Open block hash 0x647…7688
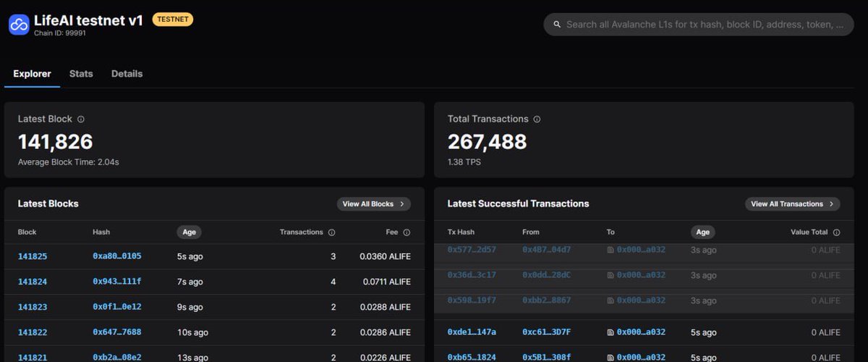This screenshot has height=362, width=868. click(x=117, y=332)
